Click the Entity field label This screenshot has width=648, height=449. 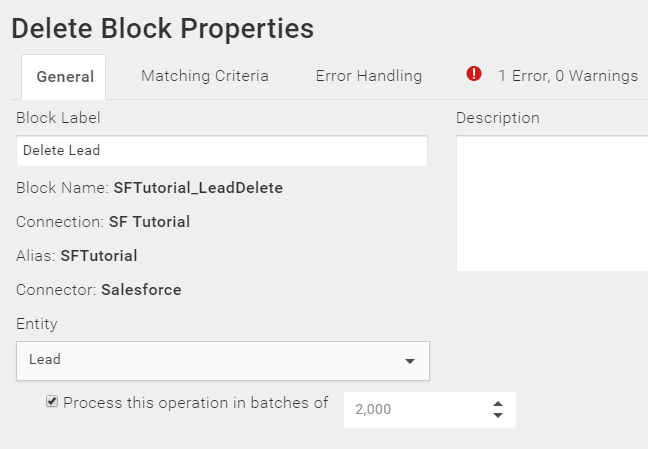click(37, 324)
